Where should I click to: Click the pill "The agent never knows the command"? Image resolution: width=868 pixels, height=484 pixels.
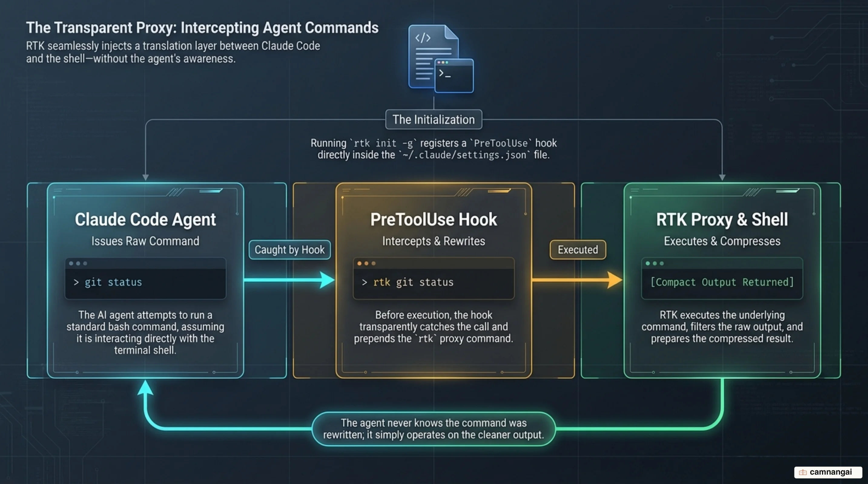click(x=434, y=429)
